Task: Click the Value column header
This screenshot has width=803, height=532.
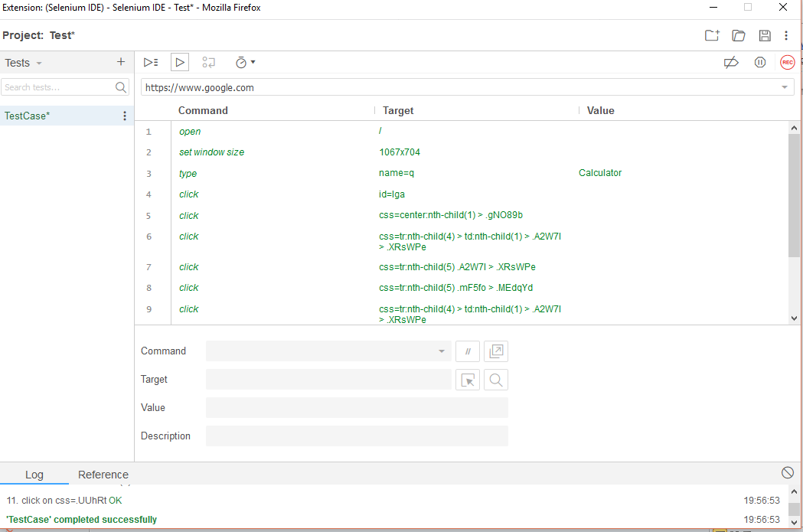Action: click(600, 110)
